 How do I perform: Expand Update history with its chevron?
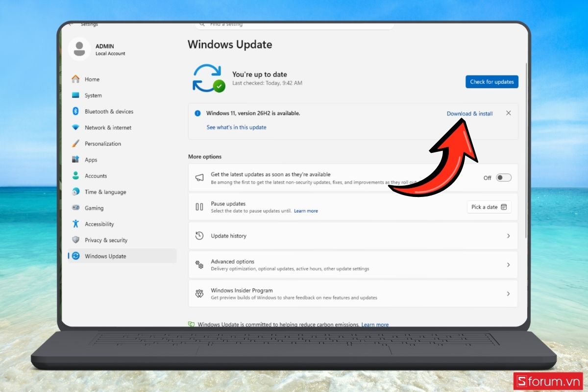pos(508,236)
